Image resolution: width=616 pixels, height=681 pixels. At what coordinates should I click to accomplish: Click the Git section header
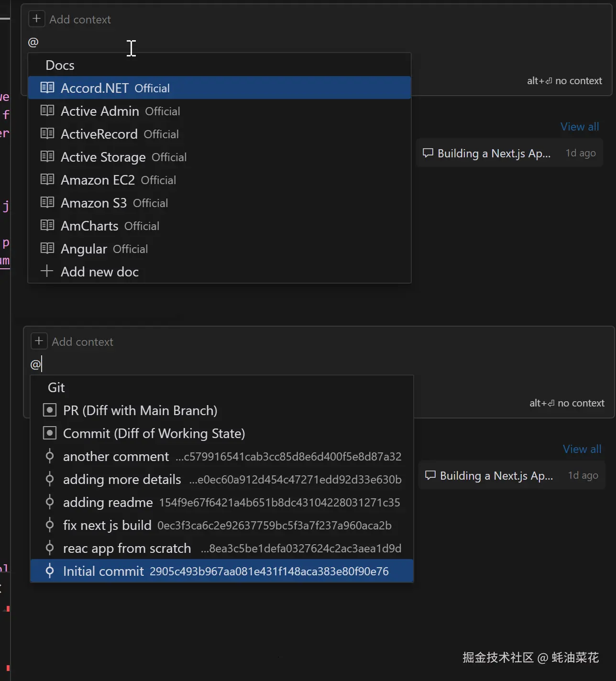coord(56,387)
